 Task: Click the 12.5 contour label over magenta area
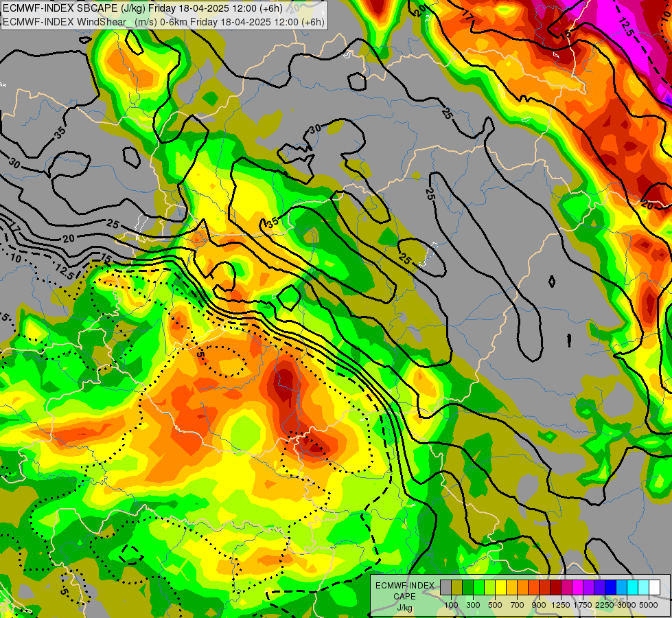pos(626,27)
